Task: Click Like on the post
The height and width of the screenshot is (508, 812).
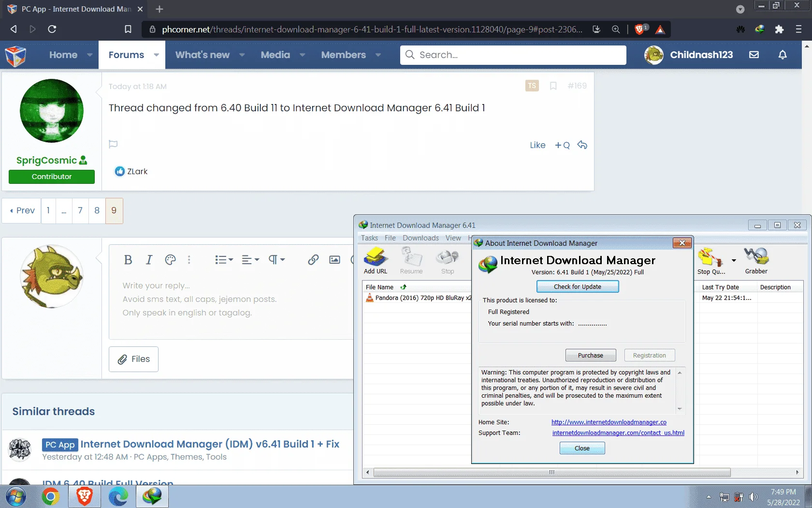Action: (537, 145)
